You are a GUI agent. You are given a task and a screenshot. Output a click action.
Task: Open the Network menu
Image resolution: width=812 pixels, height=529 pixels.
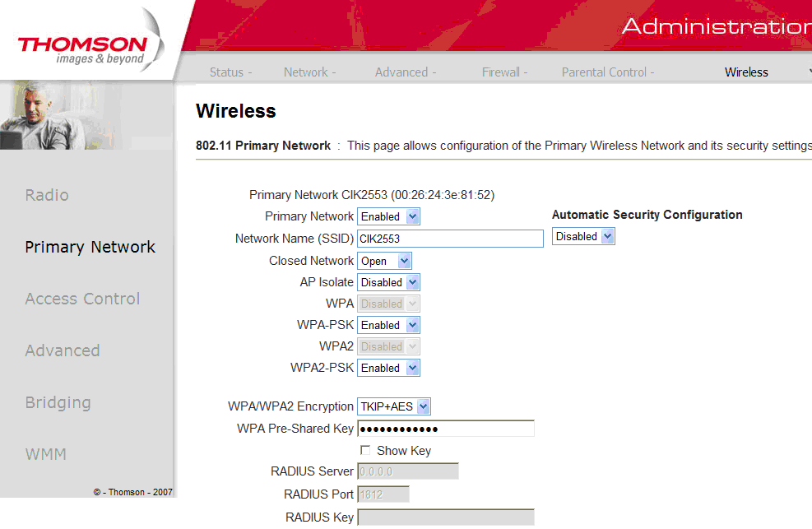(309, 72)
